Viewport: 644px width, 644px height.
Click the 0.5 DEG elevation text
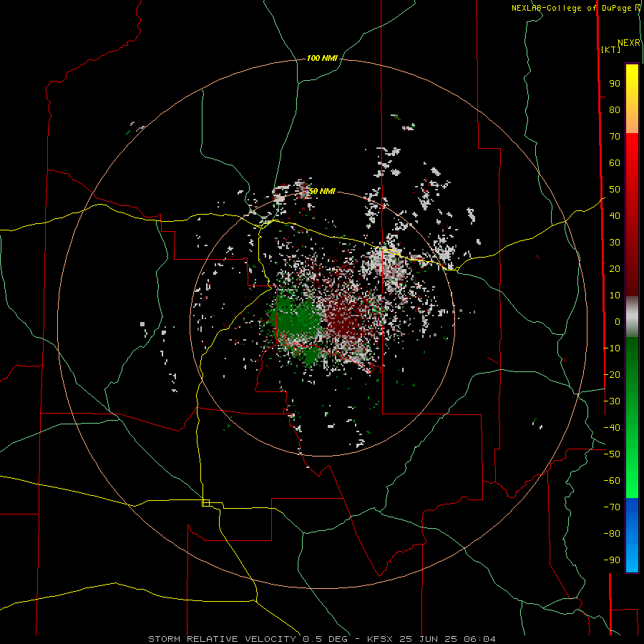pos(326,639)
